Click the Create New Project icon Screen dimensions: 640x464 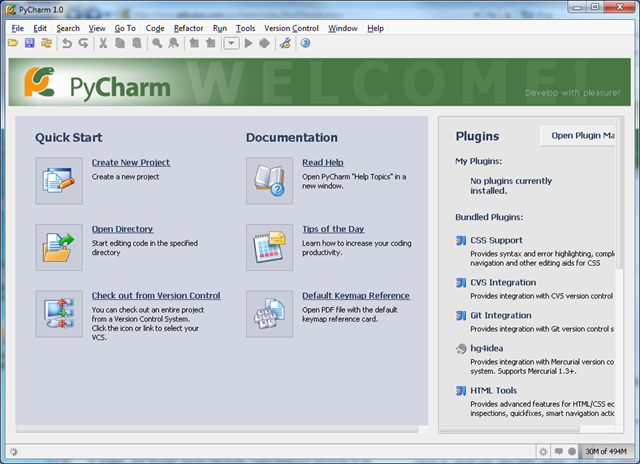[59, 180]
